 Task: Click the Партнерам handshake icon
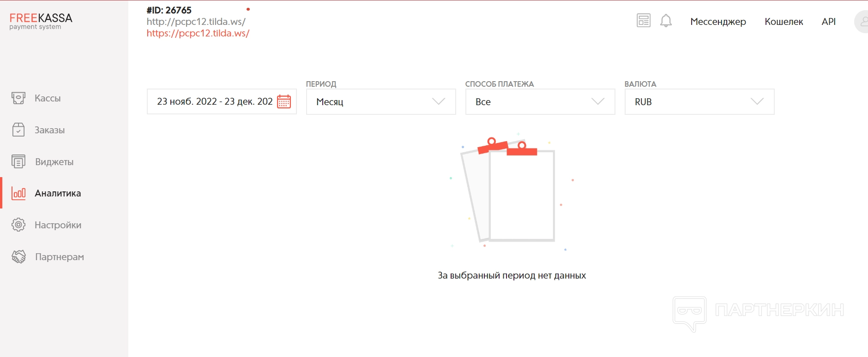pos(18,257)
